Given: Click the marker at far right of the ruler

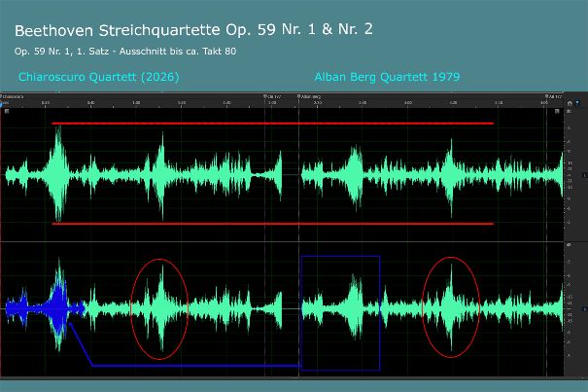Looking at the screenshot, I should point(554,97).
